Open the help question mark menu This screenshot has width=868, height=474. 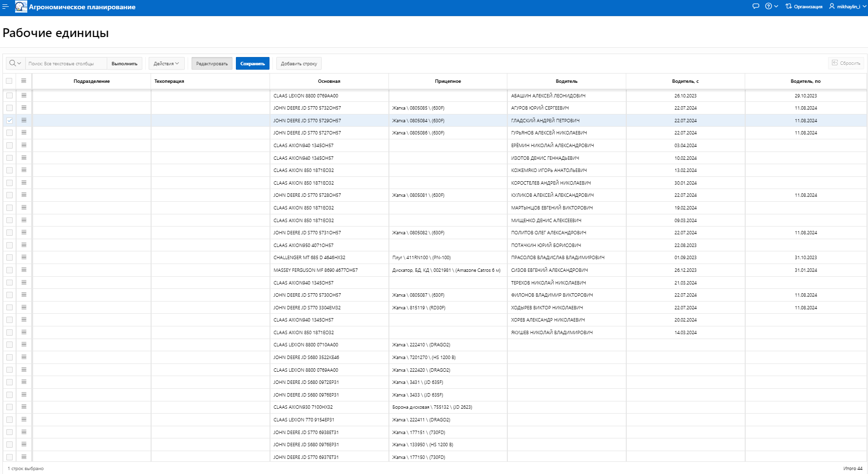point(771,6)
